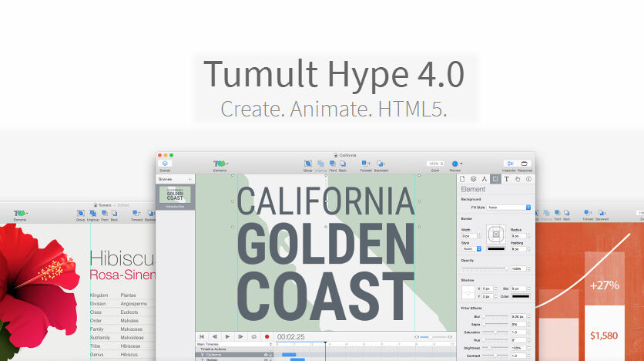The image size is (644, 361).
Task: Click the Brightness filter slider
Action: click(x=496, y=348)
